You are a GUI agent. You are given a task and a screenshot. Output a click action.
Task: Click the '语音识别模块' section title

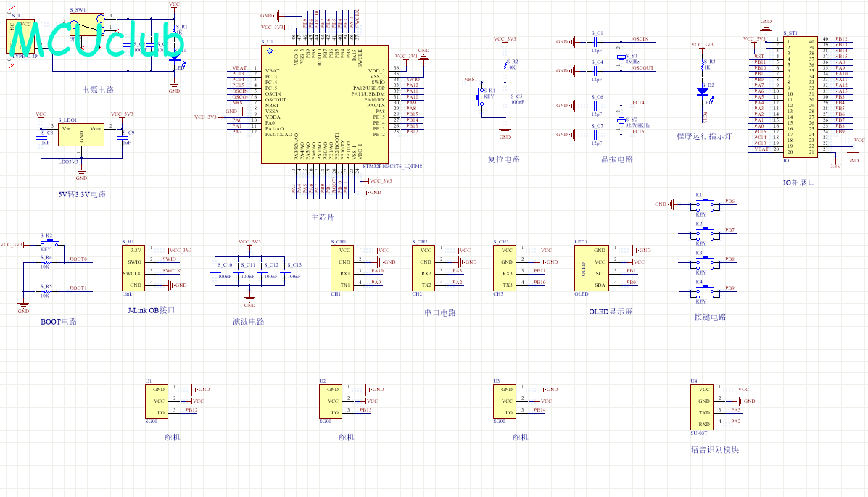click(715, 450)
